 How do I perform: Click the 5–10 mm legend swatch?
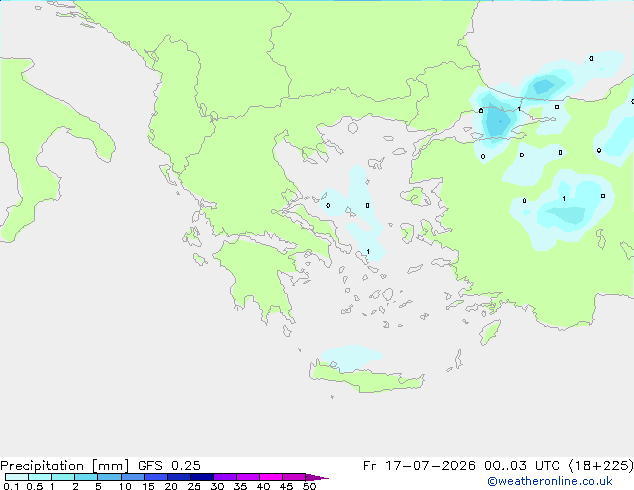point(109,477)
